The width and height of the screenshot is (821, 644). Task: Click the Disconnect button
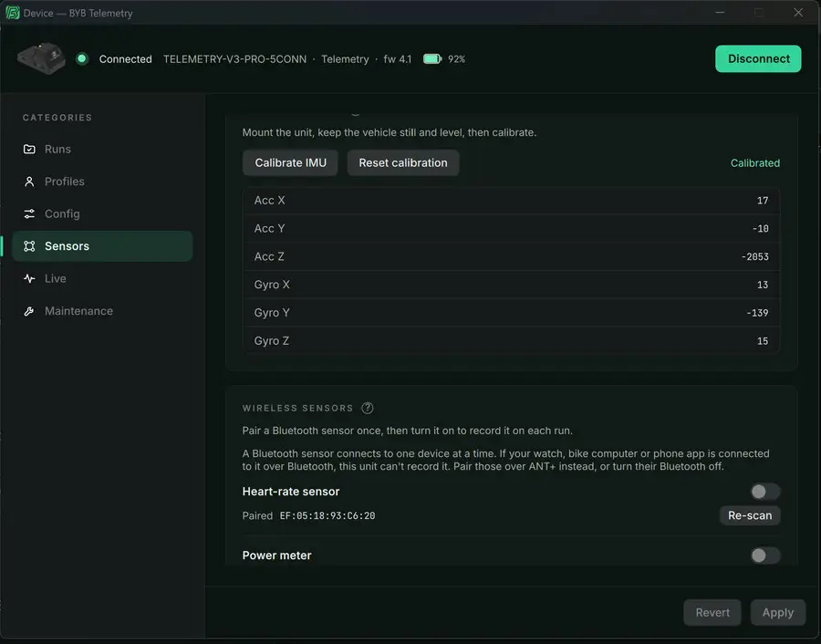click(x=758, y=58)
